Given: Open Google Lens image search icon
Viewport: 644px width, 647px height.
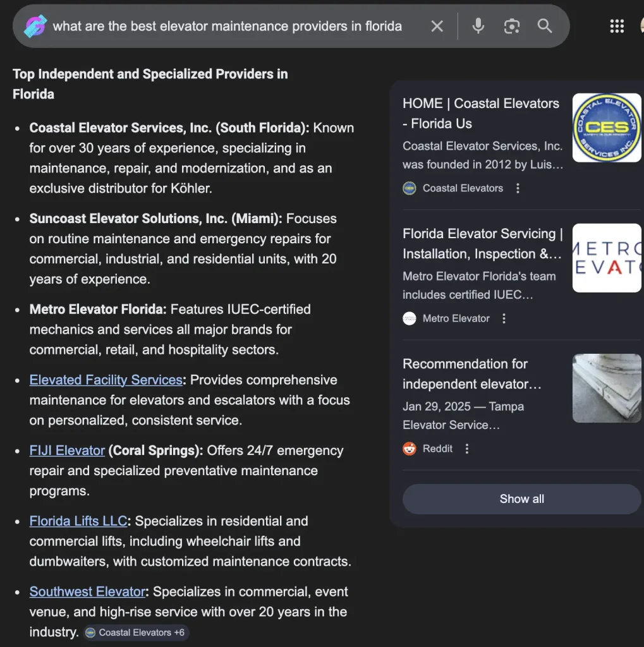Looking at the screenshot, I should point(511,26).
